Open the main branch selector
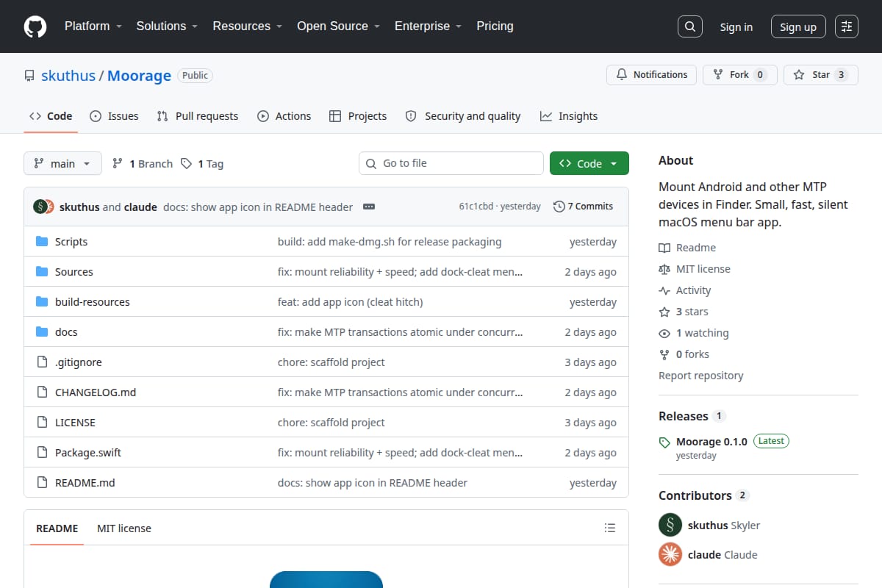The height and width of the screenshot is (588, 882). click(62, 163)
